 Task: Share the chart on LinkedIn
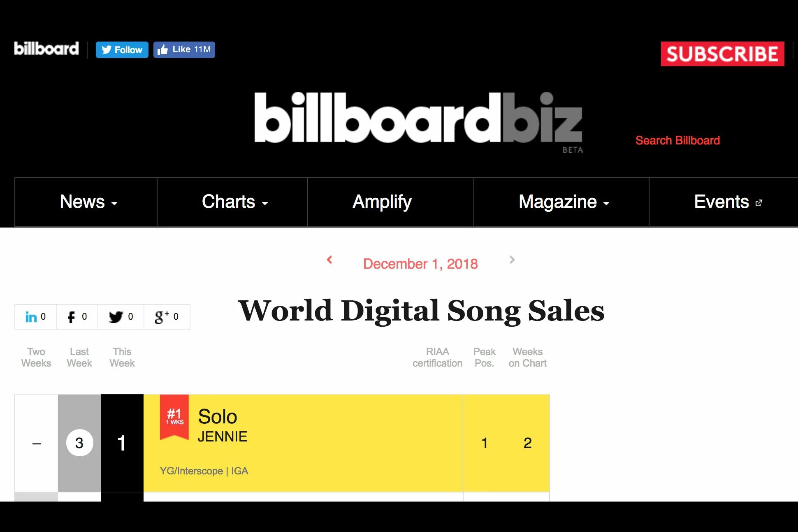click(35, 317)
